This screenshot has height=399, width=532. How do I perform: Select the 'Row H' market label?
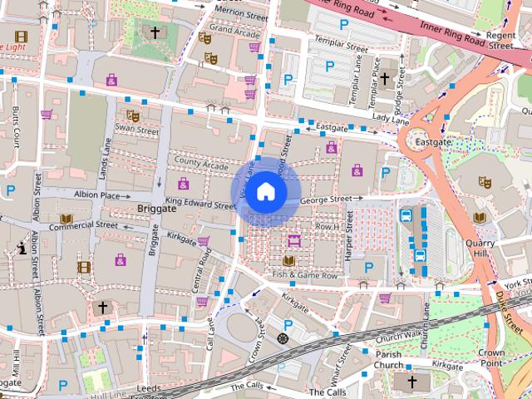click(327, 226)
